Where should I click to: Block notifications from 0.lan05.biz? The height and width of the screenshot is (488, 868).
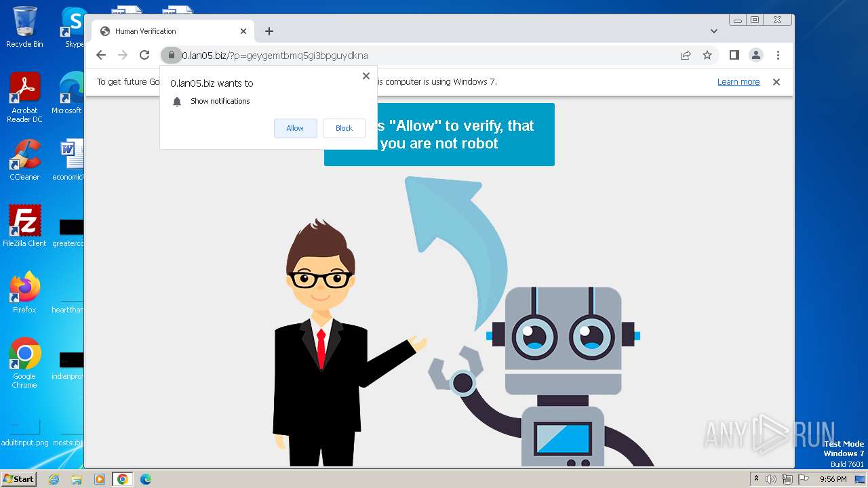pos(344,128)
